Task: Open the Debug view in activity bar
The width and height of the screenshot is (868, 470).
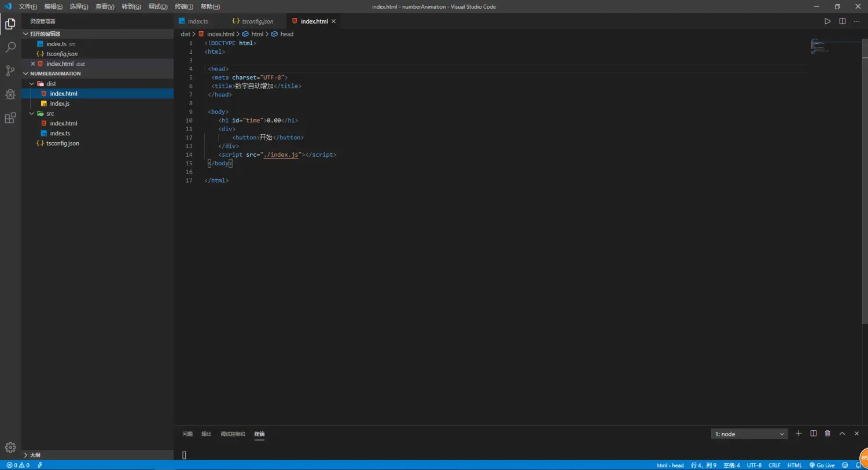Action: point(10,94)
